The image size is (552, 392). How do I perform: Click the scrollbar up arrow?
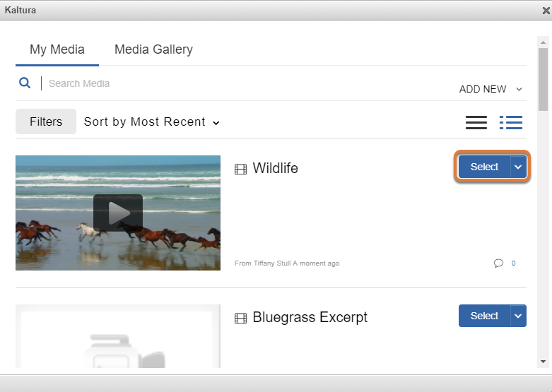544,42
